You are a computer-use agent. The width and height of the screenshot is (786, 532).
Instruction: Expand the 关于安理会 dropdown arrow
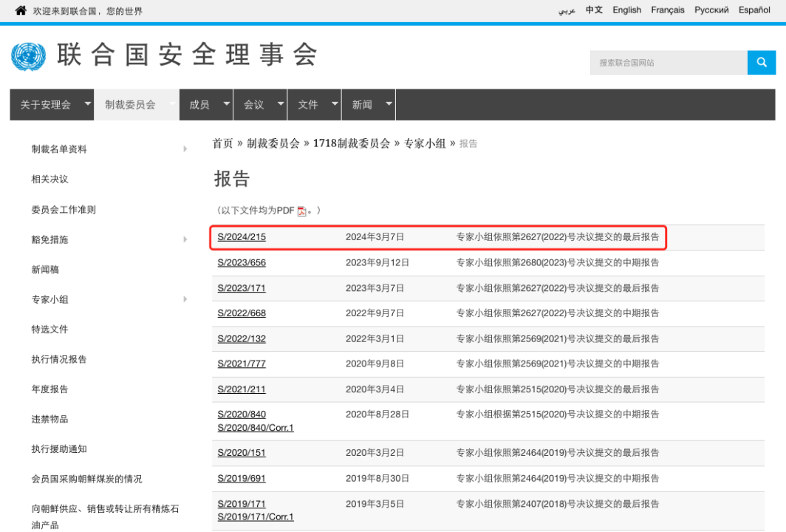[x=88, y=104]
